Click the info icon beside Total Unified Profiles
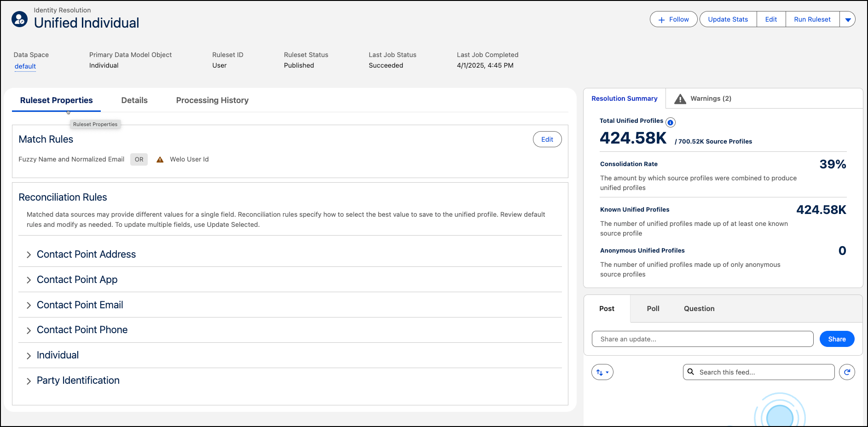Viewport: 868px width, 427px height. (671, 122)
